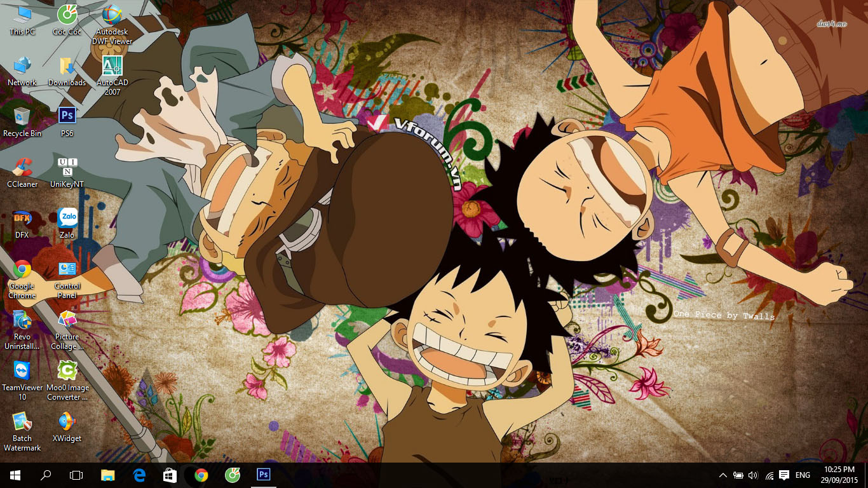
Task: Open Task View from the taskbar
Action: 76,475
